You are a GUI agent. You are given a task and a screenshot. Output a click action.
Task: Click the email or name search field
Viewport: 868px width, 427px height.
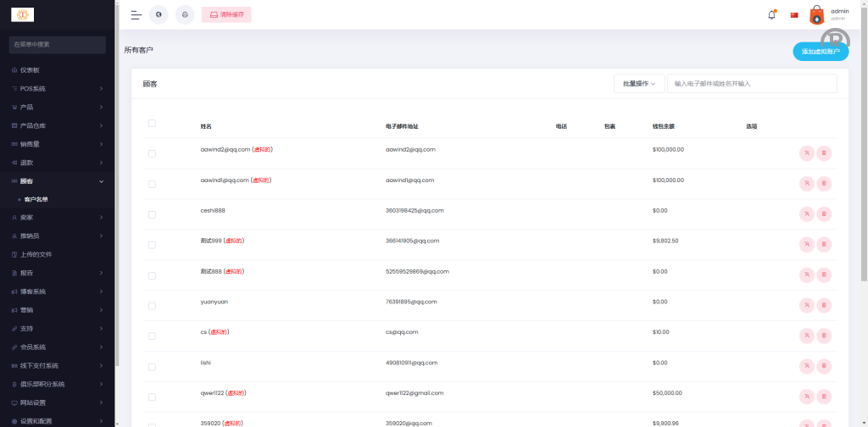[x=752, y=84]
